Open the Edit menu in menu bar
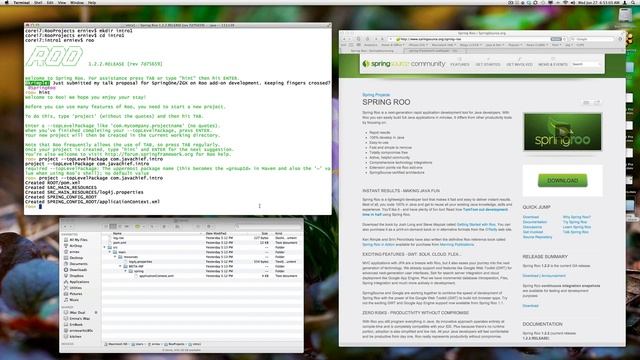The height and width of the screenshot is (360, 640). click(x=50, y=2)
